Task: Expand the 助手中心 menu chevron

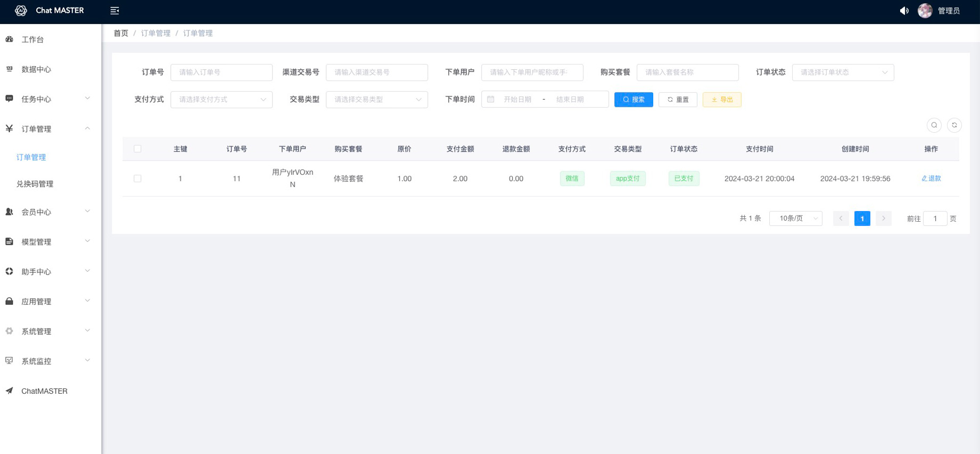Action: tap(88, 271)
